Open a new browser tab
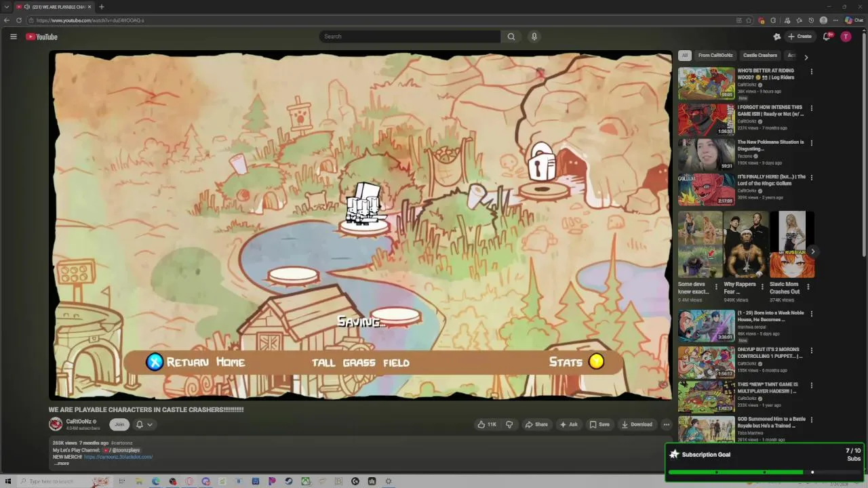Viewport: 868px width, 488px height. point(101,7)
